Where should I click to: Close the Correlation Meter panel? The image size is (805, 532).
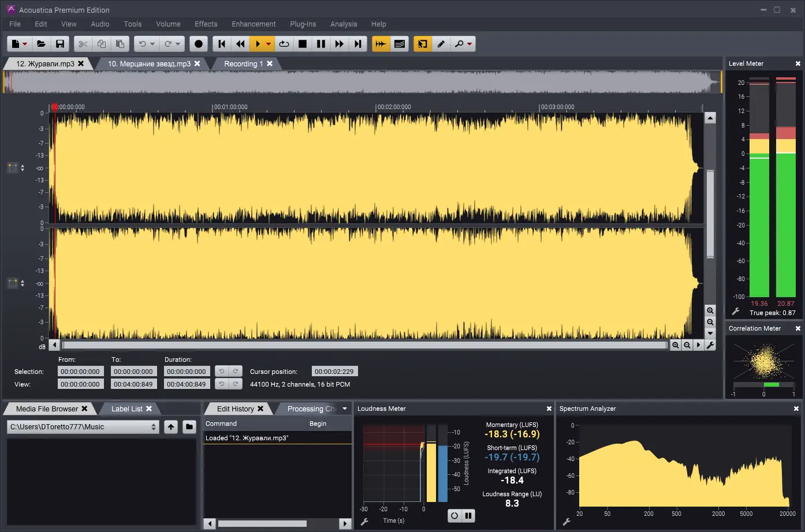click(x=798, y=328)
